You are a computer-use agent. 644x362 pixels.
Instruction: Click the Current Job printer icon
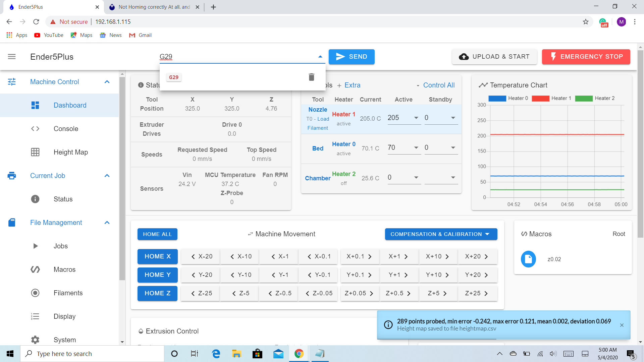click(12, 176)
